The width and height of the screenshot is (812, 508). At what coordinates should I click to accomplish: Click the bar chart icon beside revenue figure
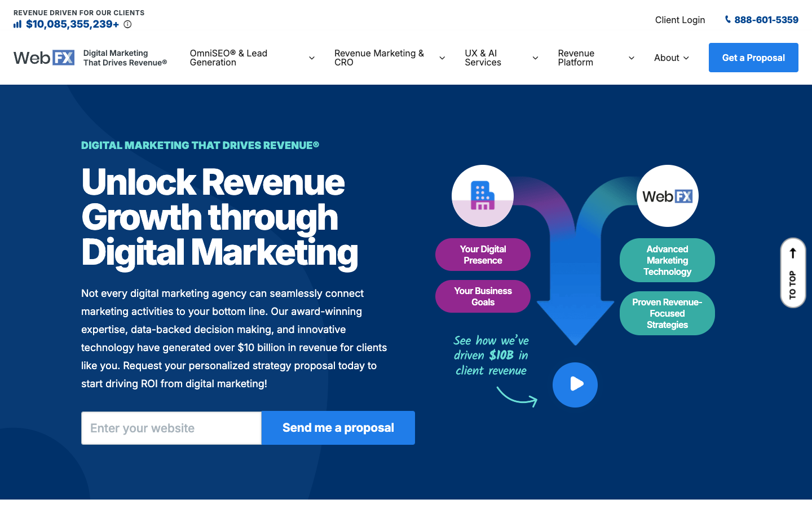click(x=17, y=24)
